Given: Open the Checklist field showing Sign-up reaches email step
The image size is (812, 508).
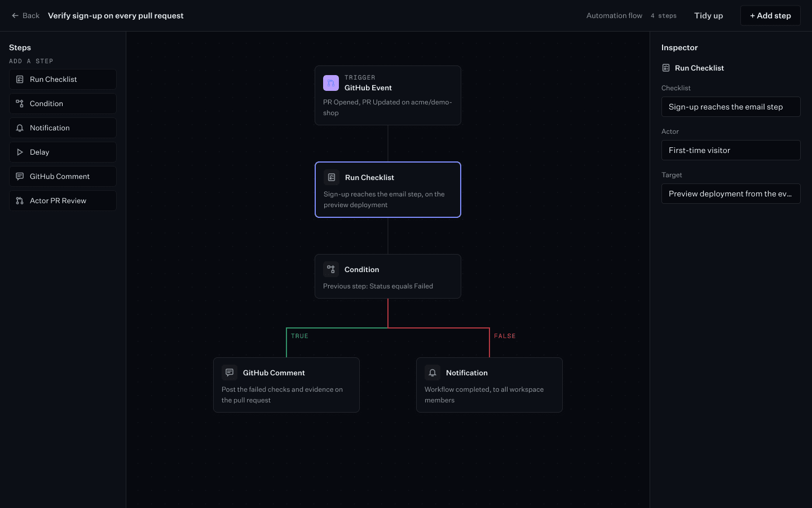Looking at the screenshot, I should (x=731, y=107).
